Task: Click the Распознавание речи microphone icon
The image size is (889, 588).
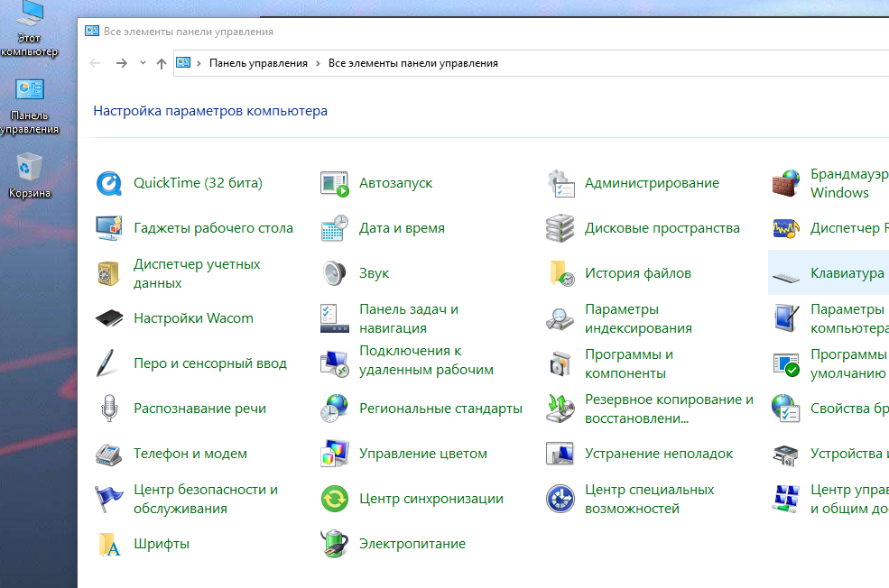Action: point(109,409)
